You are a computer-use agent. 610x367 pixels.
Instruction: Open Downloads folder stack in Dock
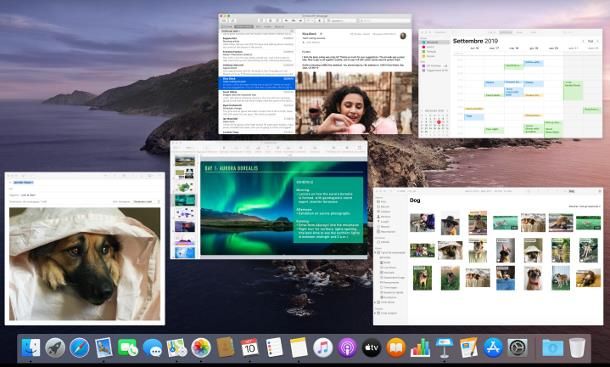[552, 347]
